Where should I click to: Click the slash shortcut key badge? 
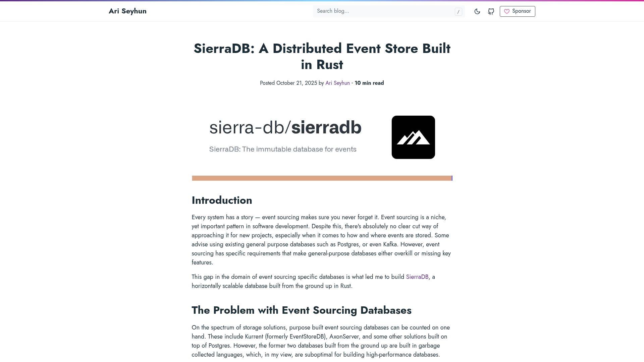[459, 12]
